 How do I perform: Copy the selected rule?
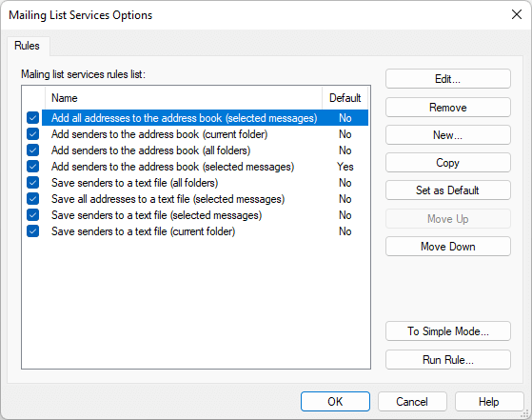(448, 163)
